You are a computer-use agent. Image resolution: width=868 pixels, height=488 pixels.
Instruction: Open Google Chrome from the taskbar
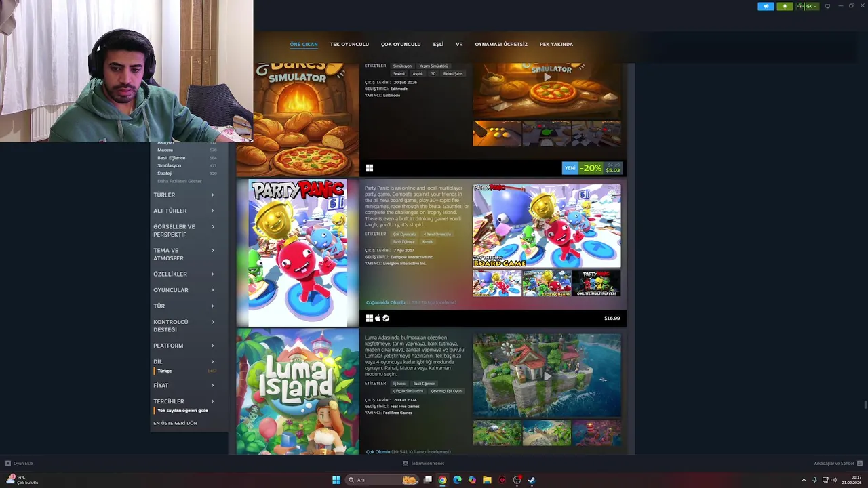point(442,480)
